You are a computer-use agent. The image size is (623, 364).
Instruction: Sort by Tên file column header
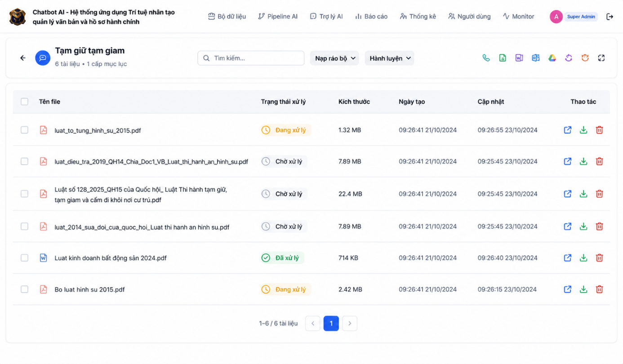(x=49, y=102)
